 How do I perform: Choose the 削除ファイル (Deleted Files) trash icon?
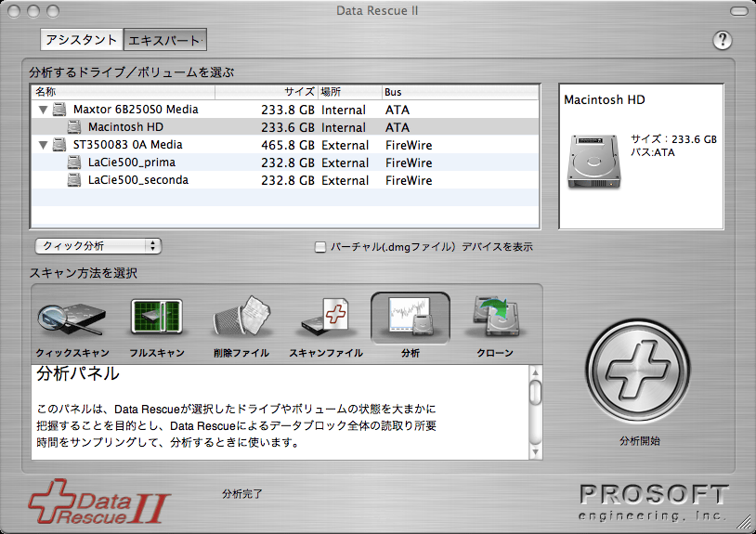(241, 316)
